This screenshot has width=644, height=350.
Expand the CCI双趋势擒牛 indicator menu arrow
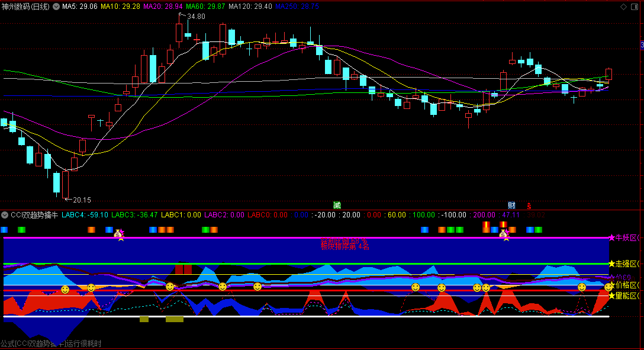point(5,215)
